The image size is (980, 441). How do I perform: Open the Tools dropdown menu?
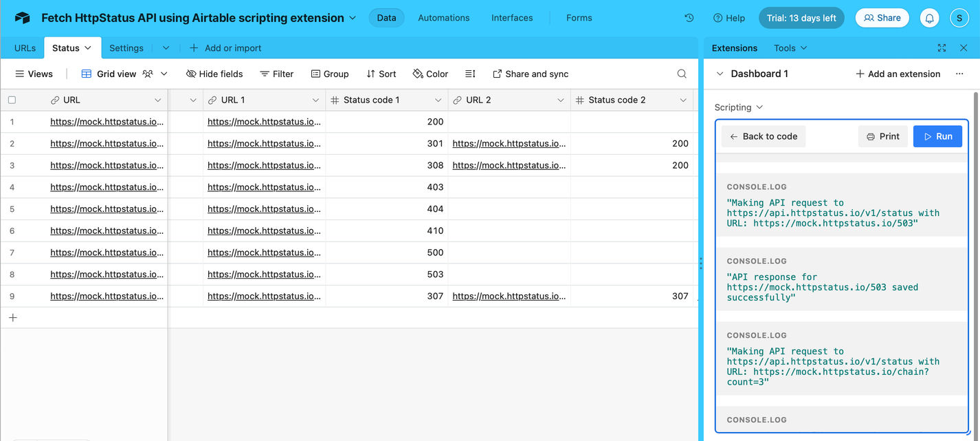click(x=790, y=48)
